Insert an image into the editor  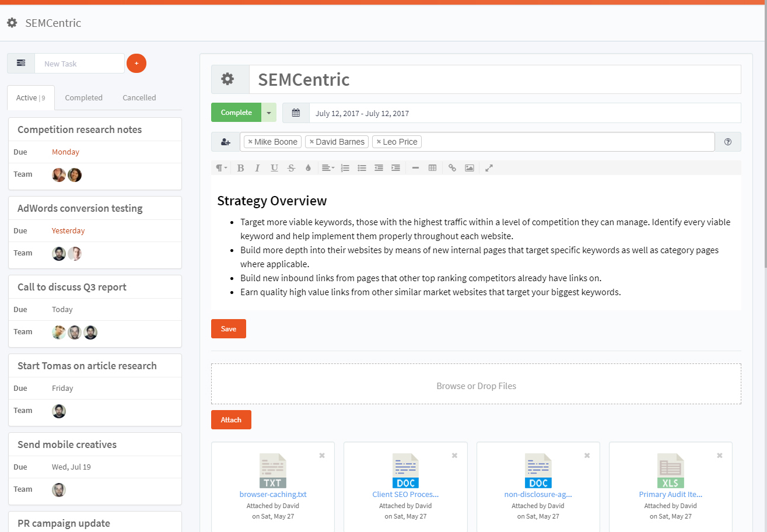(x=469, y=168)
